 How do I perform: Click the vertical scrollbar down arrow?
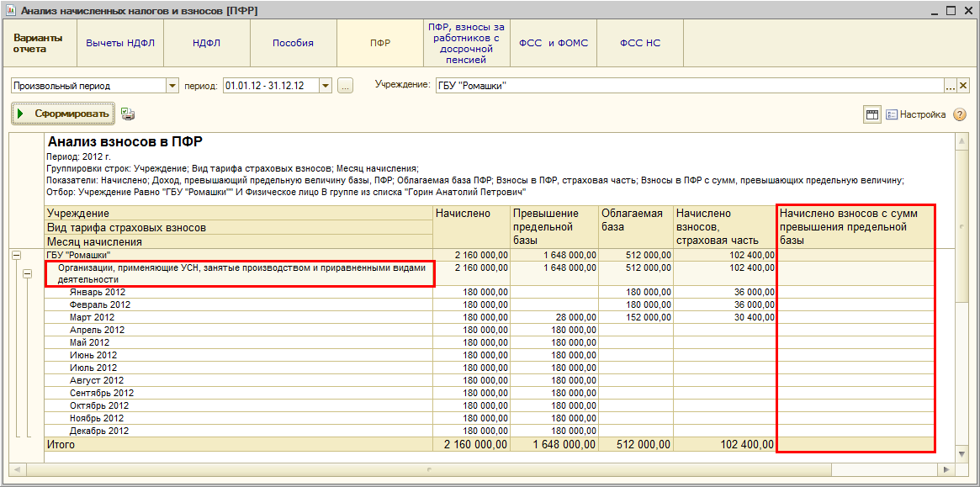click(961, 453)
